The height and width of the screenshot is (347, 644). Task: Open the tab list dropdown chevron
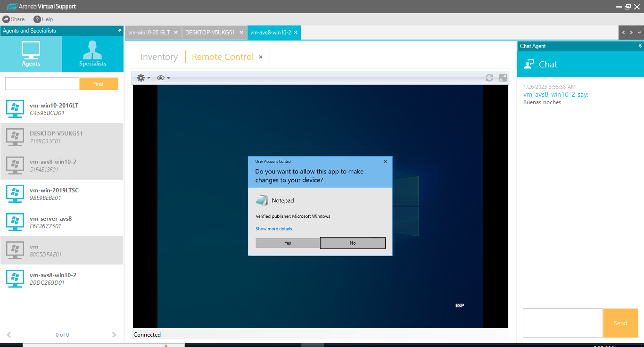click(639, 33)
